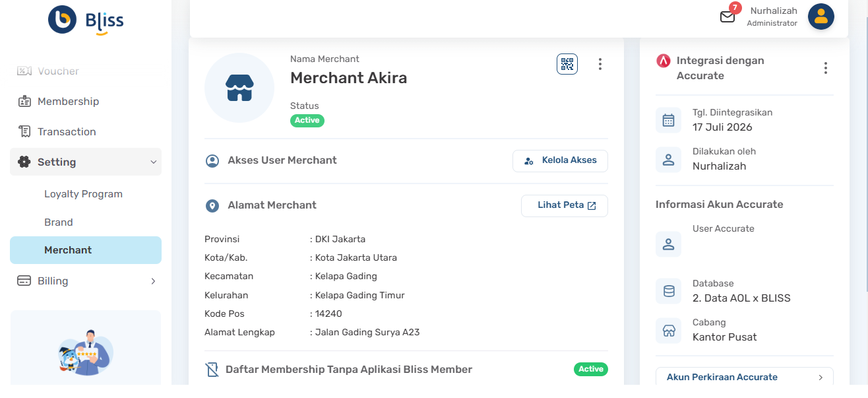Click the 2. Data AOL x BLISS value

(x=741, y=298)
